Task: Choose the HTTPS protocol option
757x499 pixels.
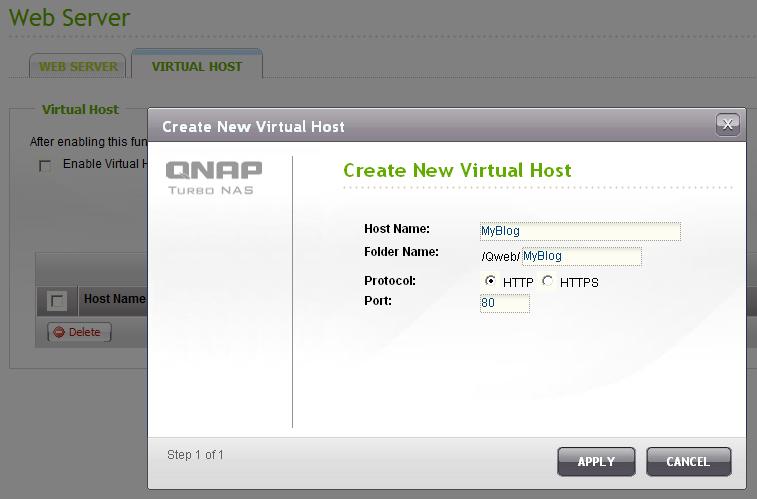Action: (x=547, y=282)
